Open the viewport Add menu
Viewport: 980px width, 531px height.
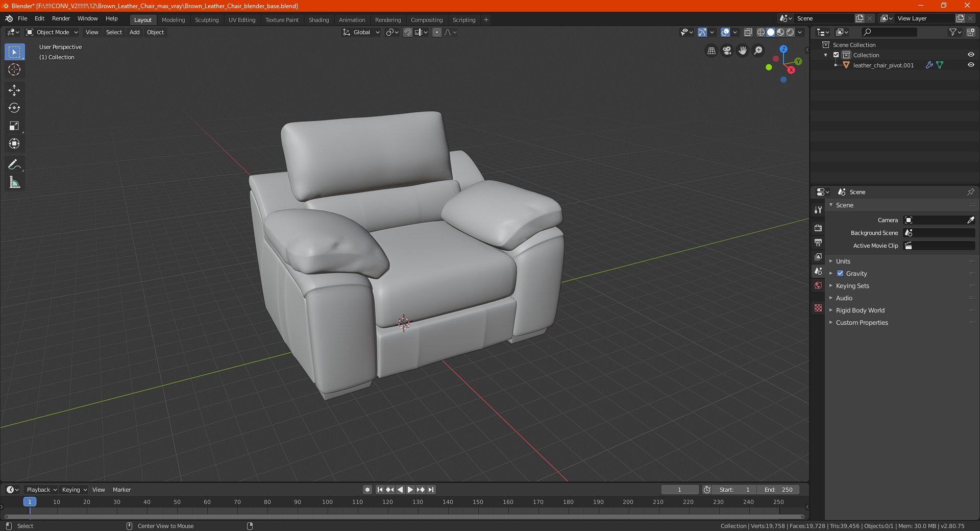point(134,32)
